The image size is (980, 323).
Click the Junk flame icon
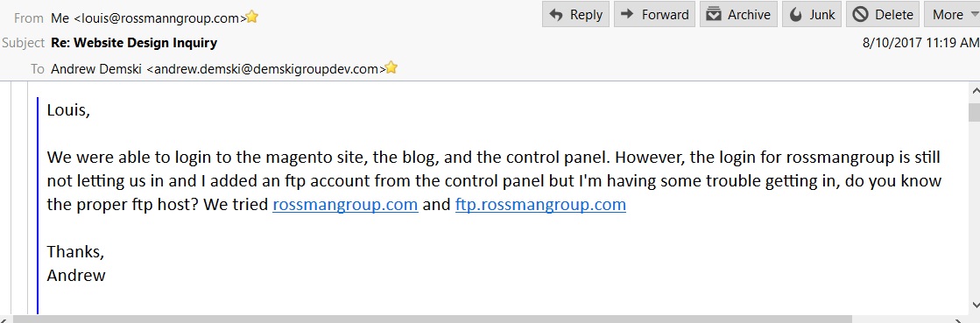coord(795,14)
